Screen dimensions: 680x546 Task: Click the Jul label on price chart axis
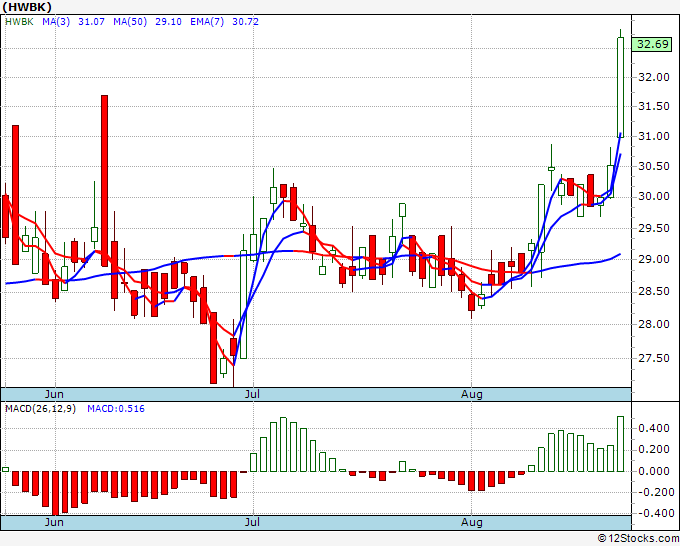pos(252,394)
